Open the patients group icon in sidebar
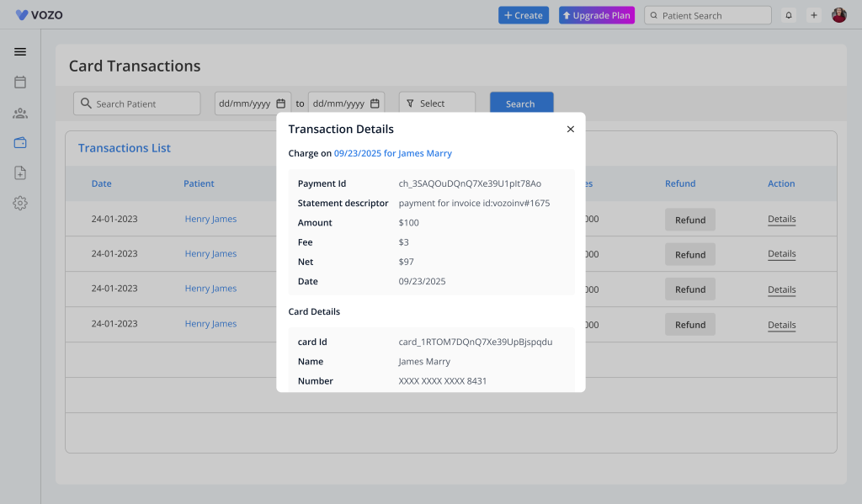This screenshot has width=862, height=504. (x=20, y=113)
